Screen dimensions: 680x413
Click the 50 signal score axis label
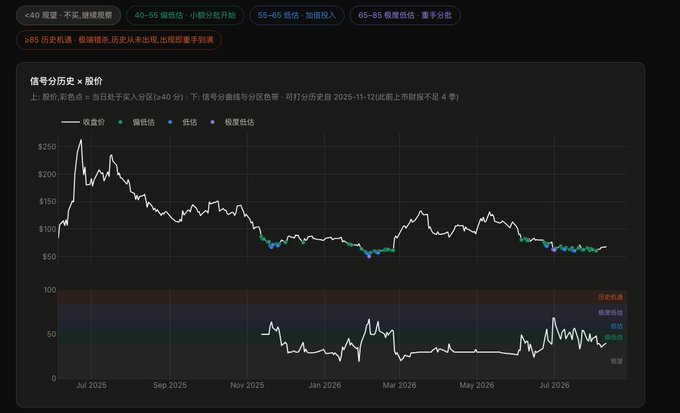coord(52,334)
